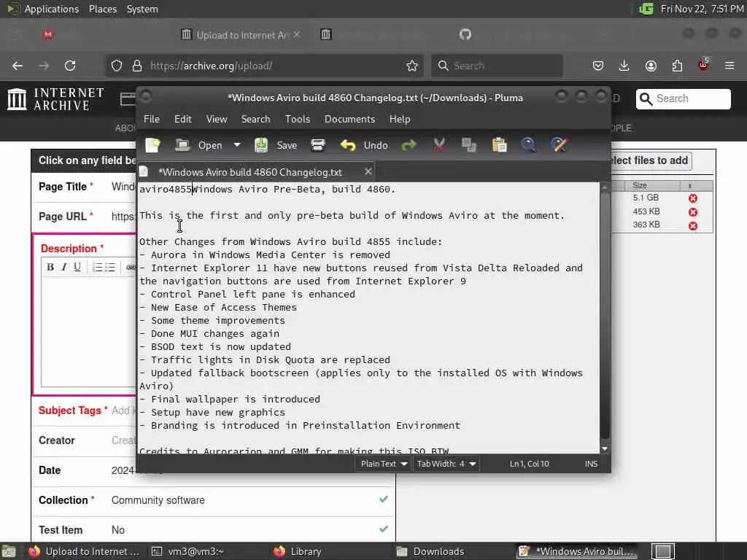Open Firefox Downloads panel icon
Viewport: 747px width, 560px height.
[624, 66]
